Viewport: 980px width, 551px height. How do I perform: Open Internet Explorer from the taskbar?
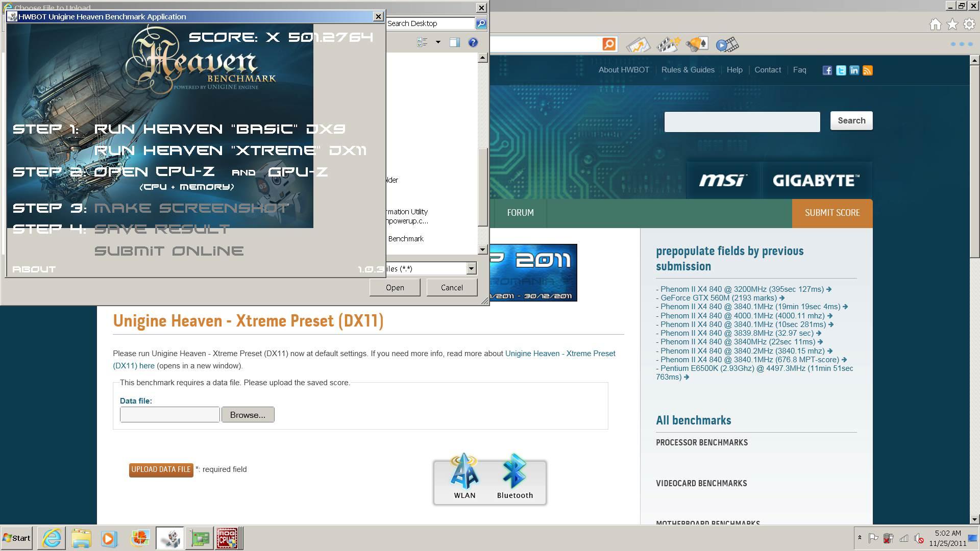tap(52, 538)
